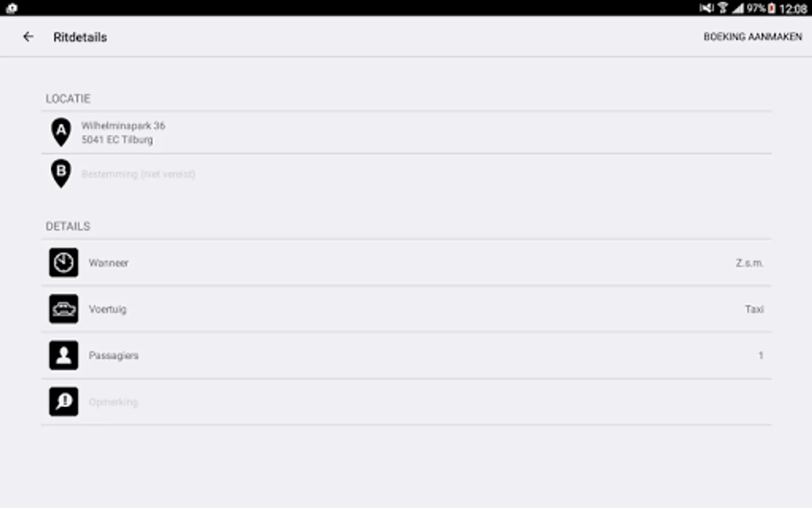Tap the notification icon in status bar
Screen dimensions: 812x508
(x=12, y=8)
